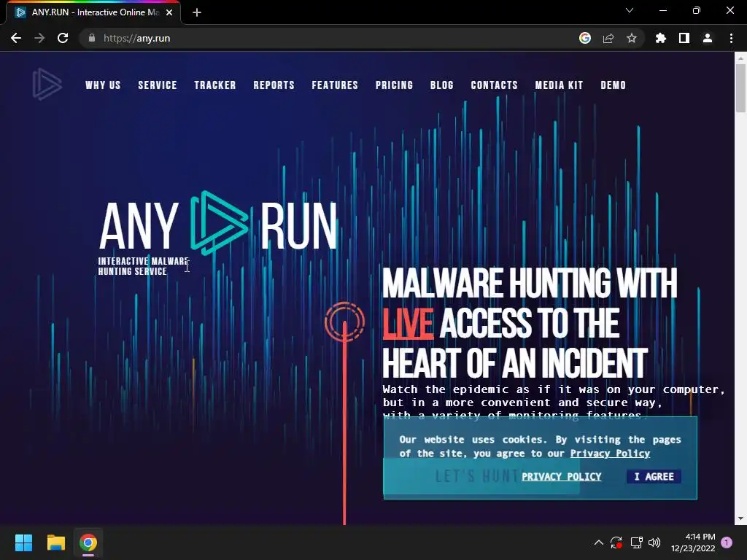Bookmark this tab with star icon
Screen dimensions: 747x560
632,38
